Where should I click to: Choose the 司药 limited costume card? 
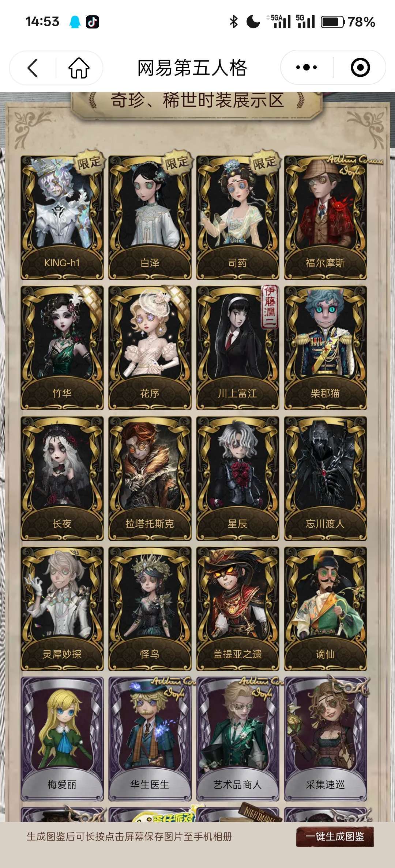click(238, 218)
